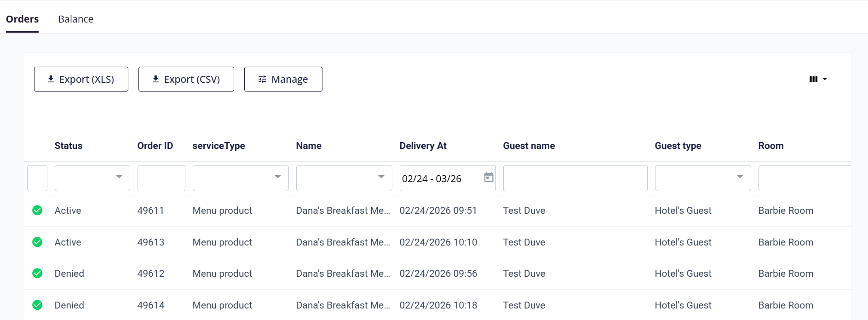Click the Guest name filter input field
The width and height of the screenshot is (868, 320).
[x=575, y=178]
